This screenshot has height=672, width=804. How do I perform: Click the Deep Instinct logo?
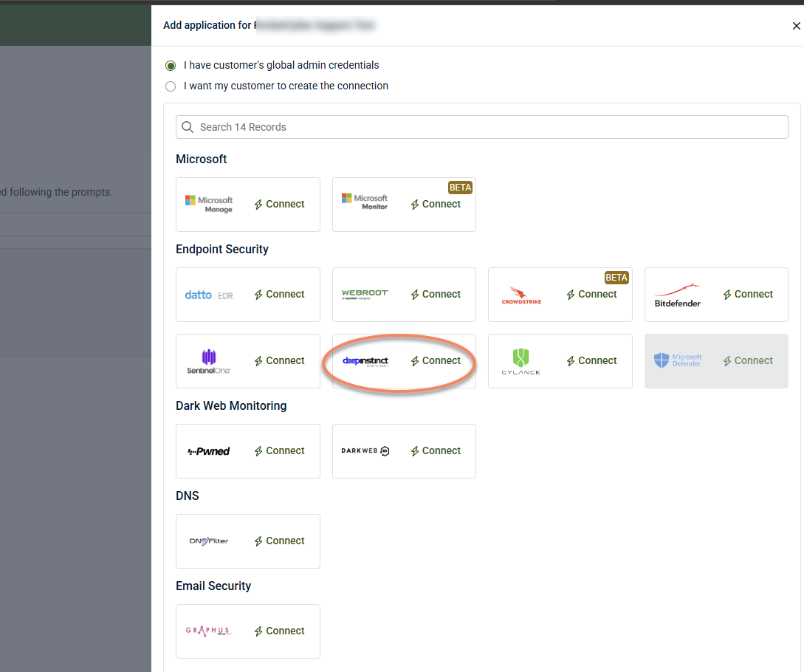pos(365,361)
